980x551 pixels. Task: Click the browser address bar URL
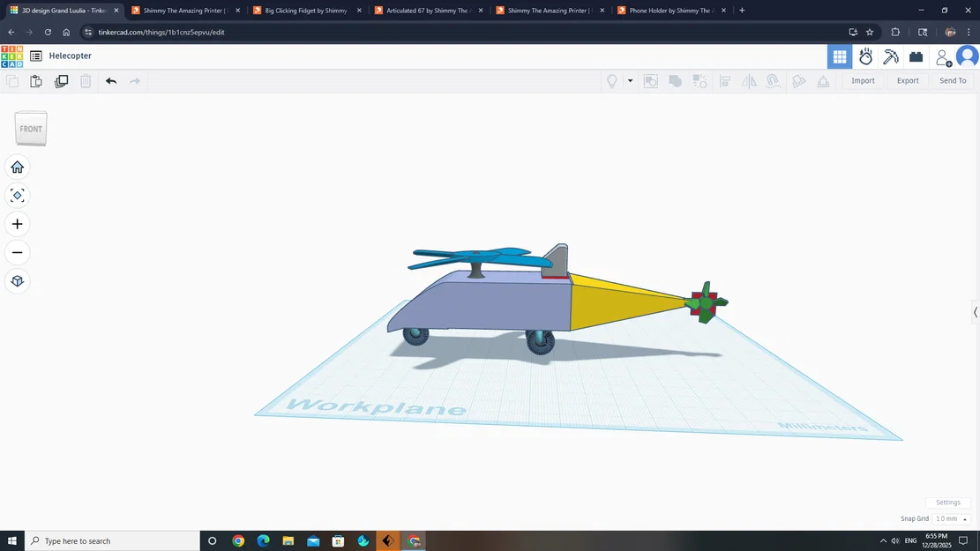[x=161, y=32]
